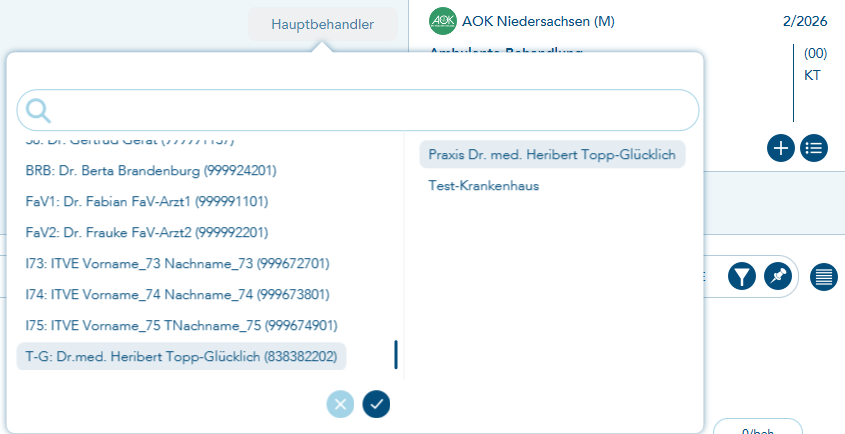The image size is (845, 434).
Task: Confirm selection with the checkmark button
Action: click(x=376, y=404)
